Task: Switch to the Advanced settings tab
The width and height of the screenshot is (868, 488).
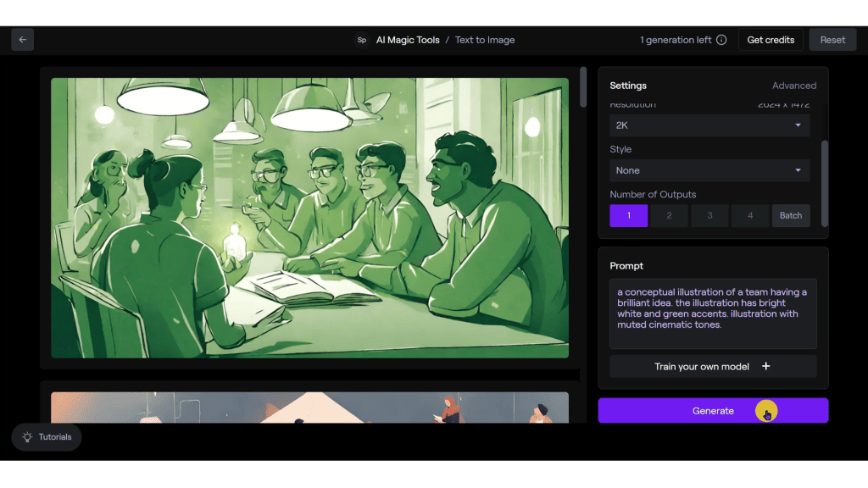Action: (x=794, y=85)
